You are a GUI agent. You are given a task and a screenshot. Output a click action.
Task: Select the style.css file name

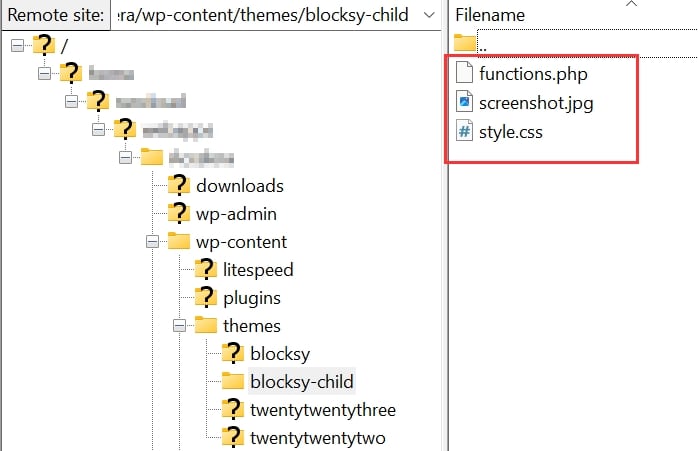[511, 131]
